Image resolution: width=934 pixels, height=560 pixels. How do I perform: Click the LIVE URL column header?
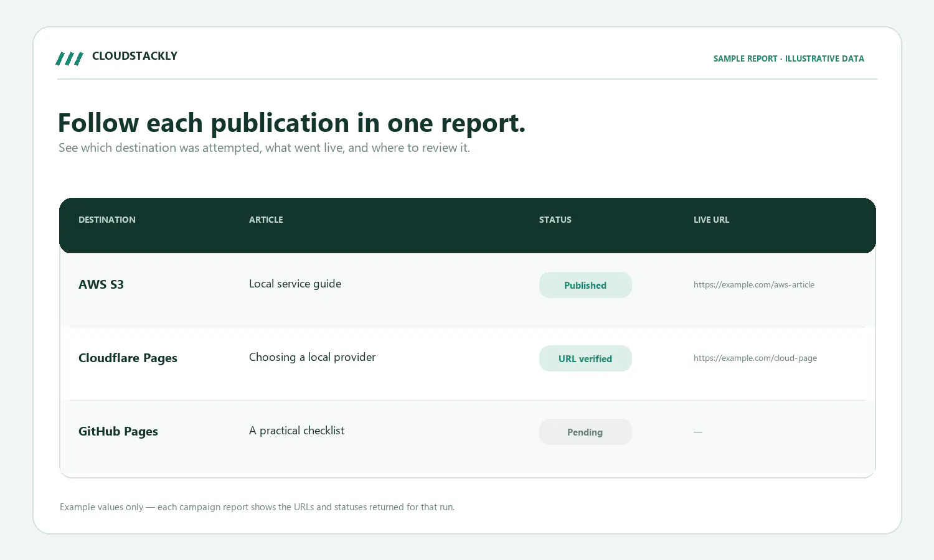[x=711, y=220]
